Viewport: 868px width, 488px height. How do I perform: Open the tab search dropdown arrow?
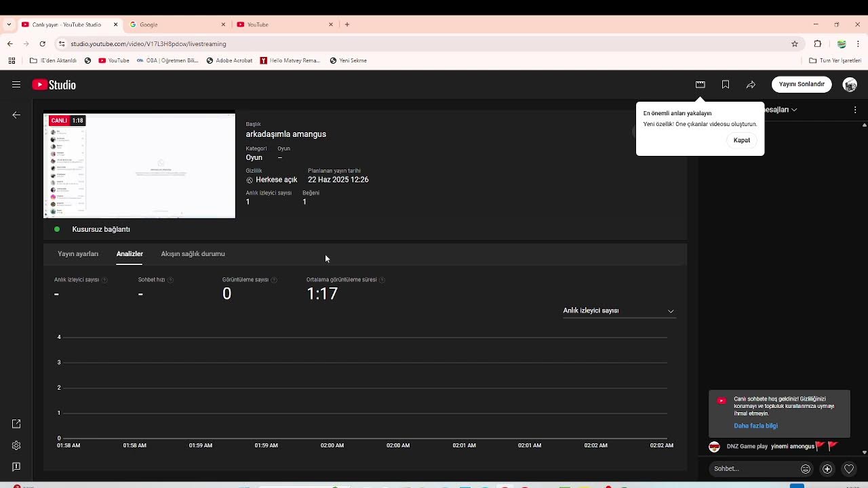9,24
